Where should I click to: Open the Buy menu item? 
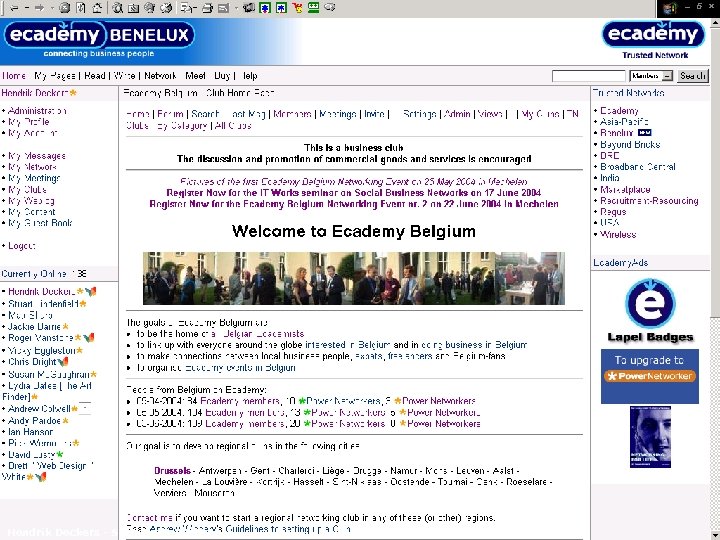tap(222, 76)
